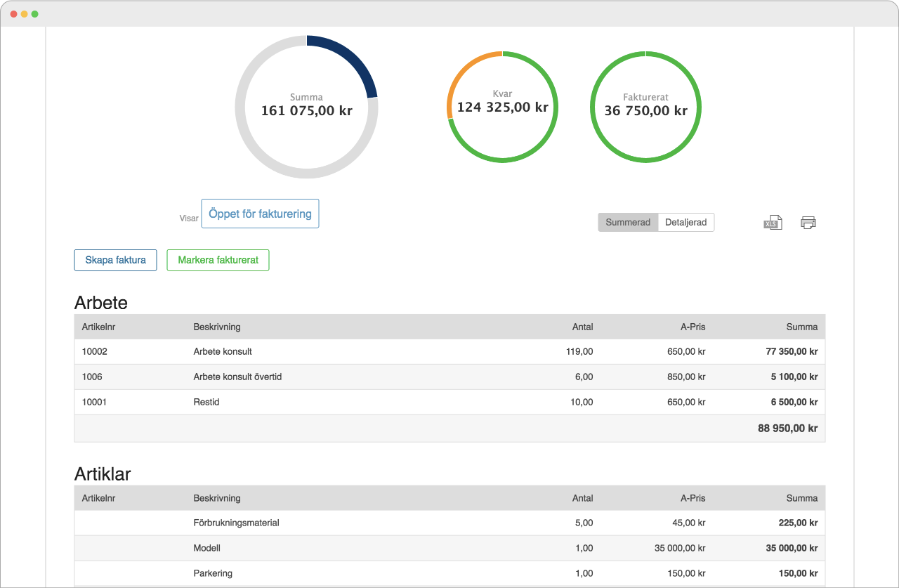This screenshot has width=899, height=588.
Task: Click the Skapa faktura button
Action: coord(115,260)
